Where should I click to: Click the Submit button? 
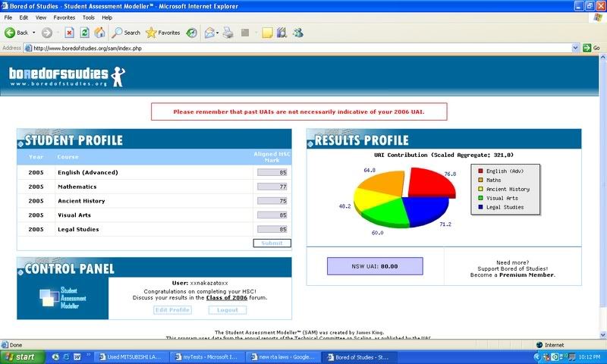(272, 243)
